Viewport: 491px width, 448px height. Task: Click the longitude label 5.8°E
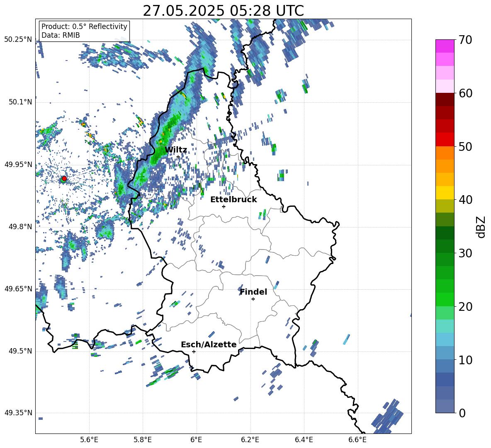coord(143,440)
